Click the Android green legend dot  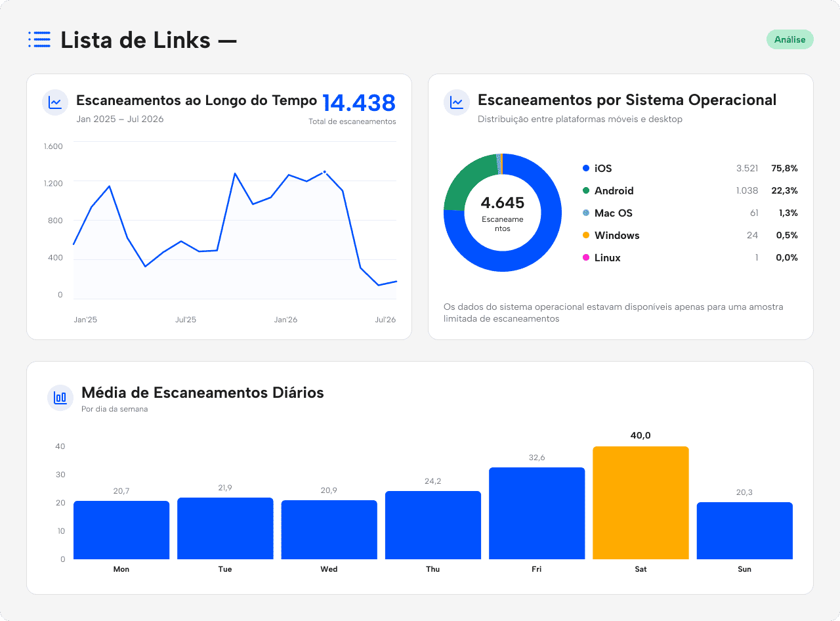click(586, 190)
